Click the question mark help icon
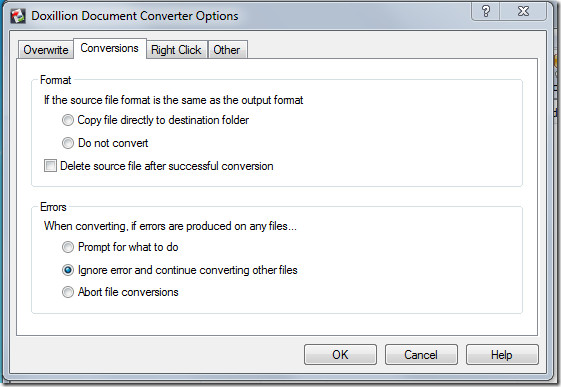The height and width of the screenshot is (387, 561). coord(486,11)
